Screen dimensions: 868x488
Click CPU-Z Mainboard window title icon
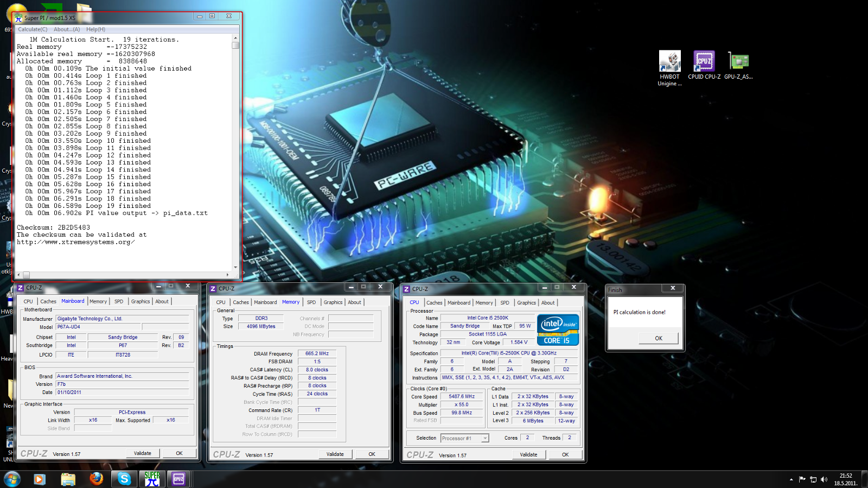pos(20,288)
